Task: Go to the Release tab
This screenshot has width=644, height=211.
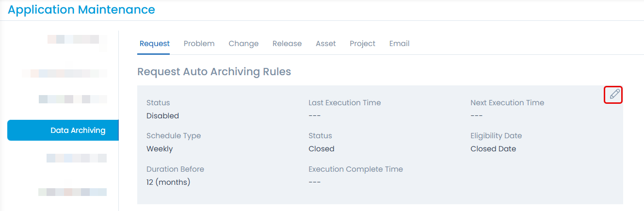Action: click(287, 44)
